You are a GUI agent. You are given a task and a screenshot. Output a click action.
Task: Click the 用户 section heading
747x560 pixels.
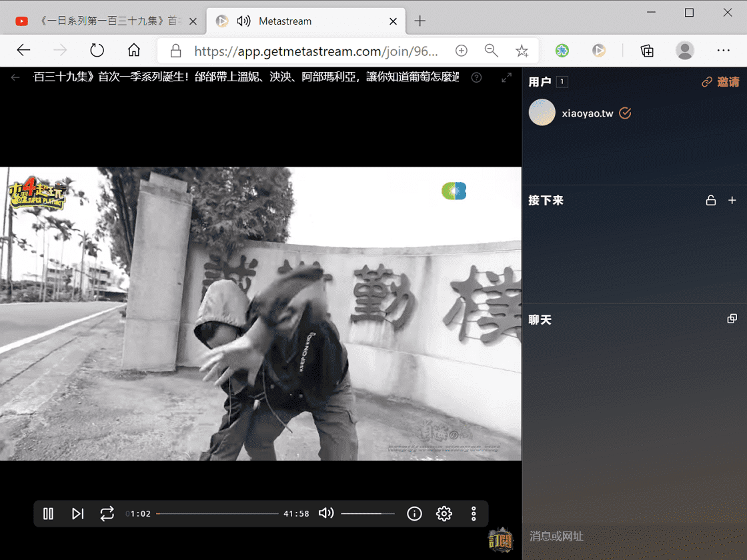tap(540, 82)
